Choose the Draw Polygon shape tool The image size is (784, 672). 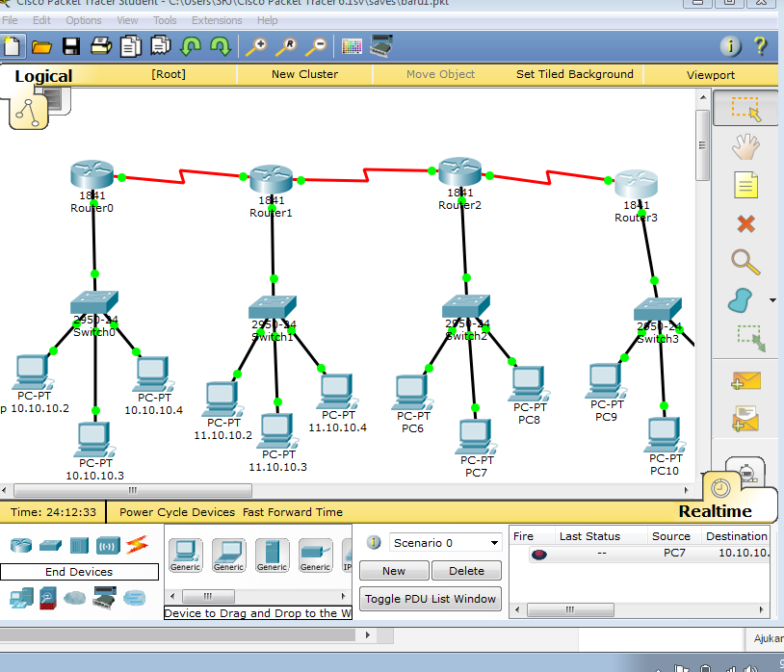[x=741, y=300]
